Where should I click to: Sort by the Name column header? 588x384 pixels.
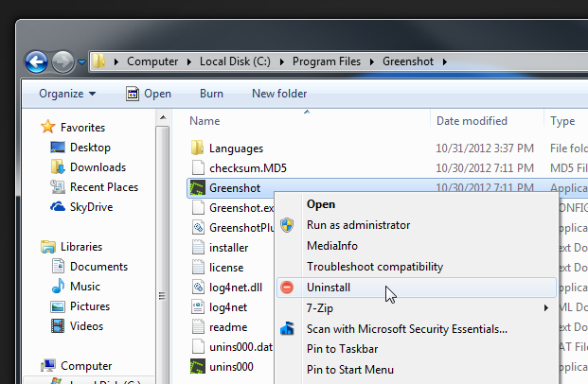coord(205,121)
